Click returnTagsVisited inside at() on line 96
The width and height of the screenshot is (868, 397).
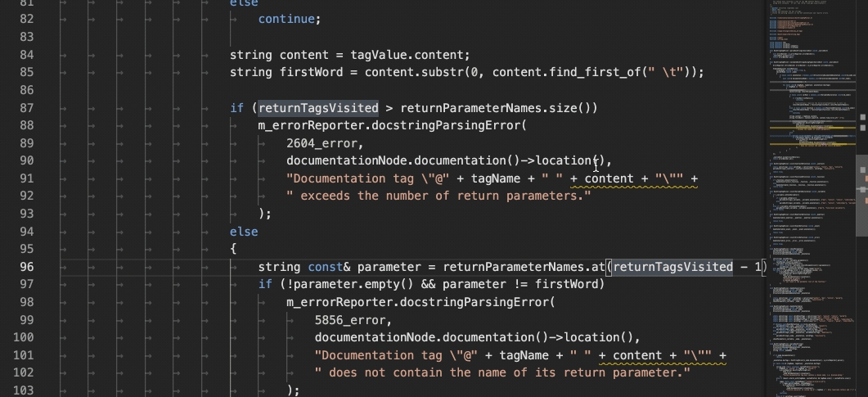click(672, 267)
